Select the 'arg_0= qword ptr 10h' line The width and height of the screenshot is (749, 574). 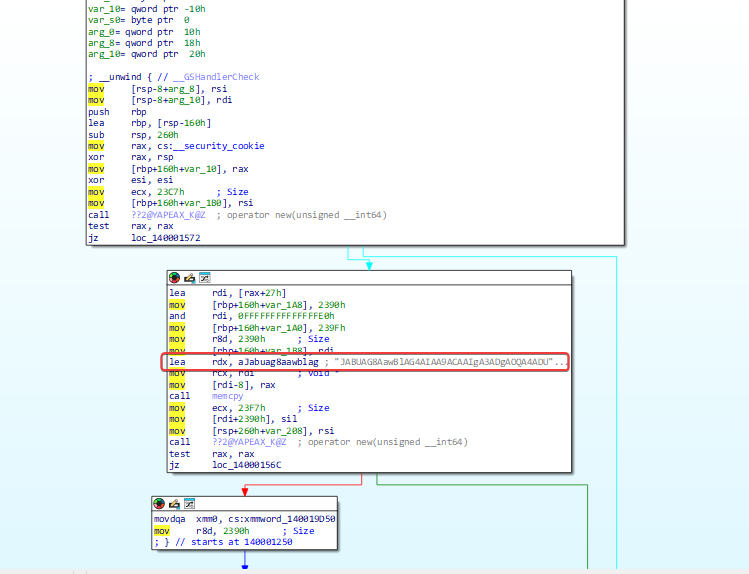click(144, 32)
